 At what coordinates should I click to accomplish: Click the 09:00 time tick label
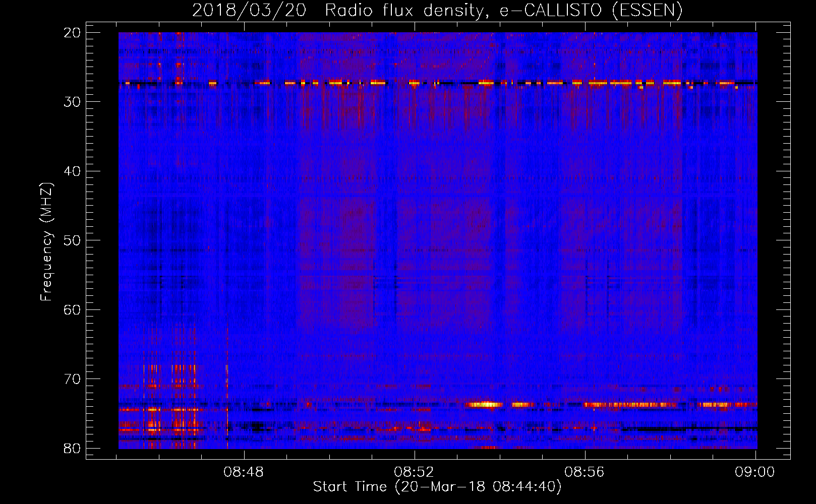click(755, 472)
